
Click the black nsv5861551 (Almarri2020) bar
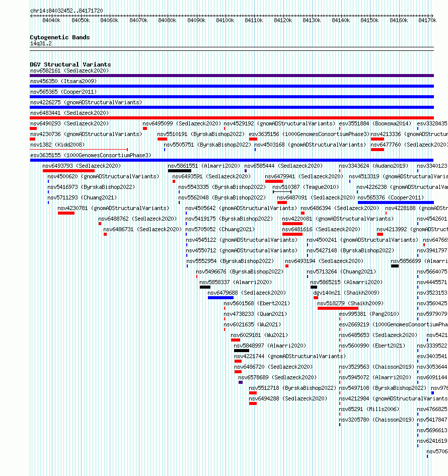click(180, 171)
